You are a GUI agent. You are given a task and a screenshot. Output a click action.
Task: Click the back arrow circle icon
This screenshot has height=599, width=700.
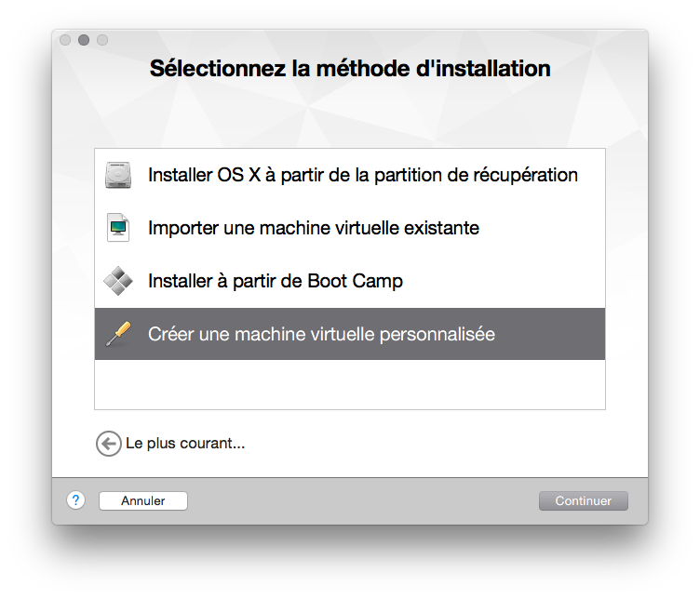pos(109,444)
